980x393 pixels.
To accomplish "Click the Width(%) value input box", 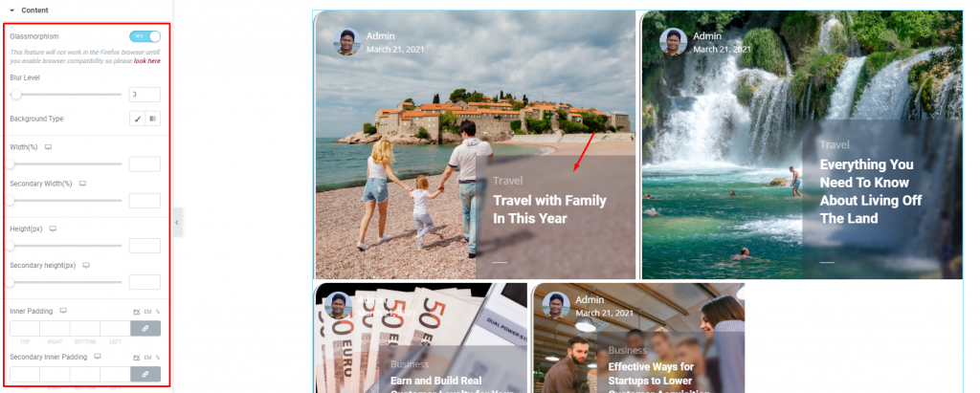I will coord(145,164).
